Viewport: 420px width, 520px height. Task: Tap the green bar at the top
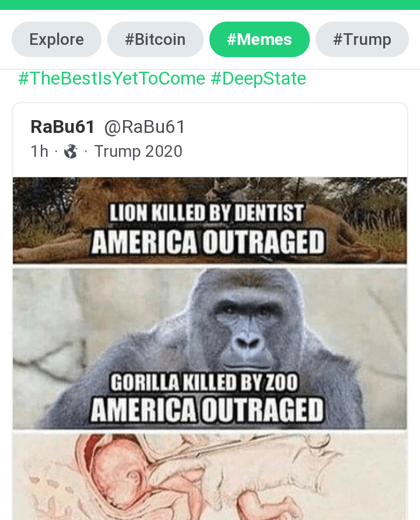pos(210,5)
